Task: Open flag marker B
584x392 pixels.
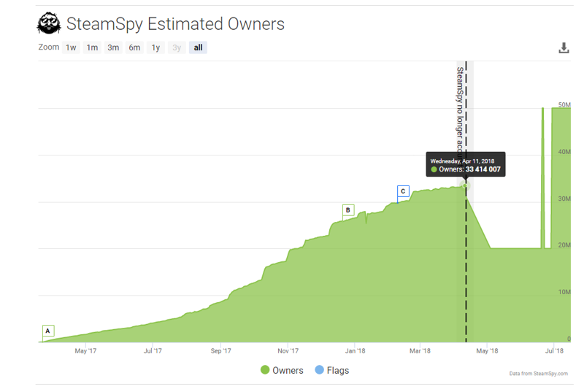Action: click(x=348, y=210)
